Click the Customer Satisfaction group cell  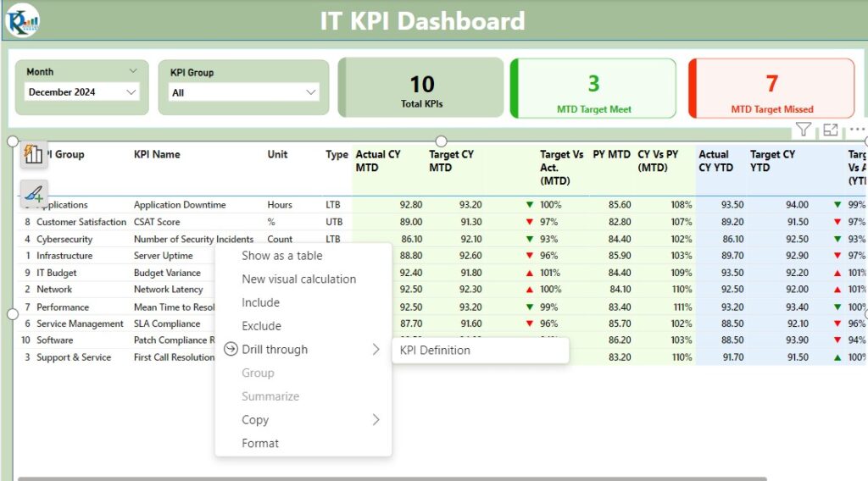coord(81,222)
